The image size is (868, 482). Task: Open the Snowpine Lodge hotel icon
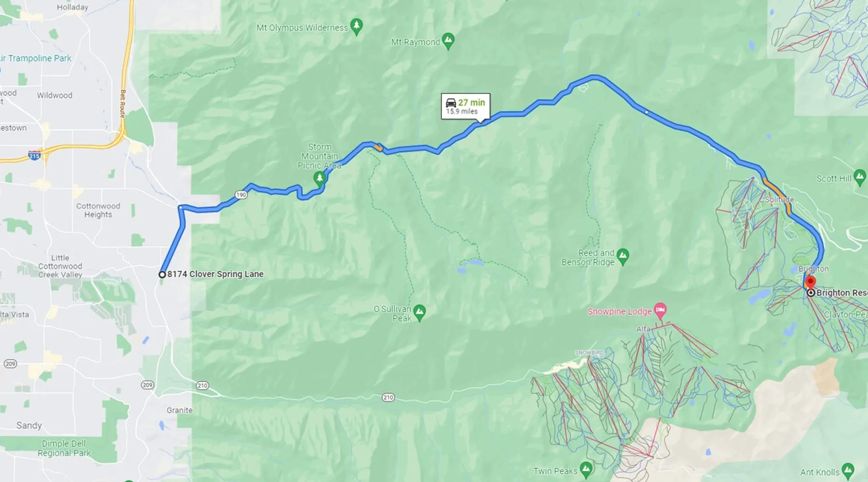[x=660, y=310]
